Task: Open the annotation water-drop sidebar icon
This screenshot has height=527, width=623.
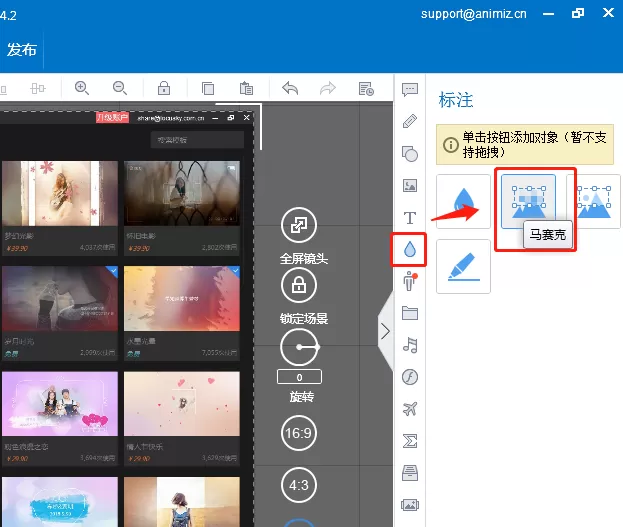Action: 410,250
